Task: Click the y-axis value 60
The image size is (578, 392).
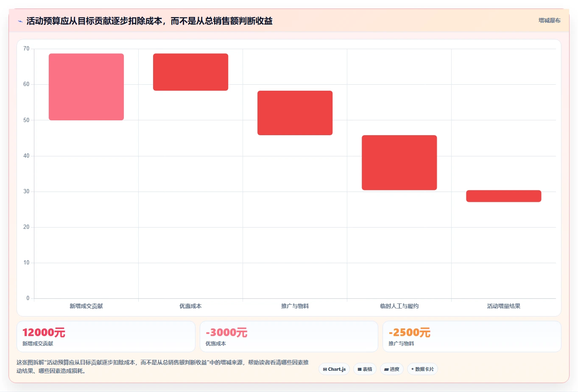Action: tap(26, 84)
